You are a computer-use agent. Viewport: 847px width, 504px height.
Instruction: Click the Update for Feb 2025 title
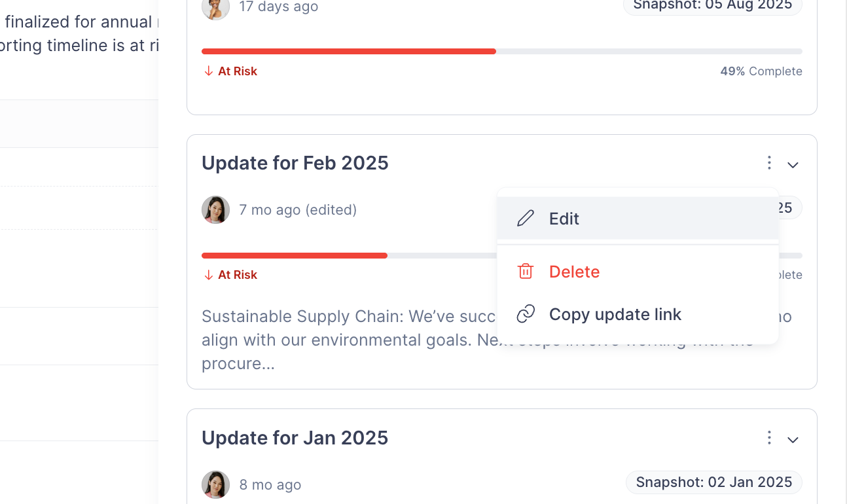coord(295,163)
